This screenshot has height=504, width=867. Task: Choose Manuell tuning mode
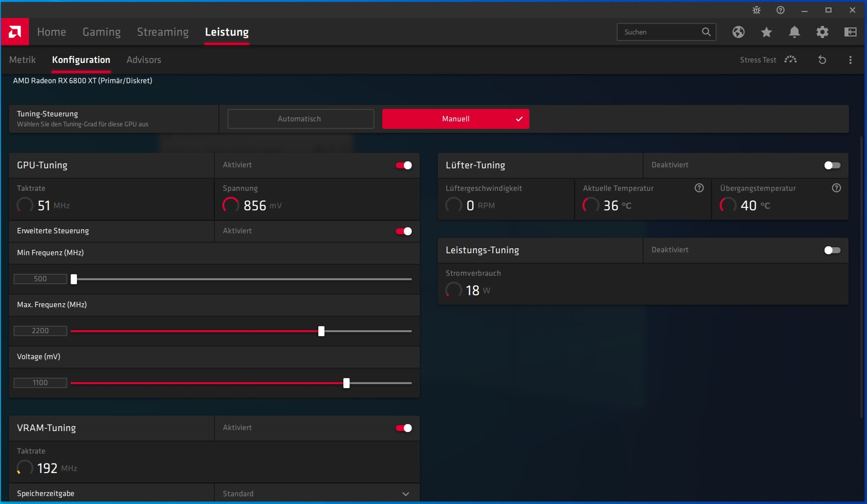click(x=456, y=119)
